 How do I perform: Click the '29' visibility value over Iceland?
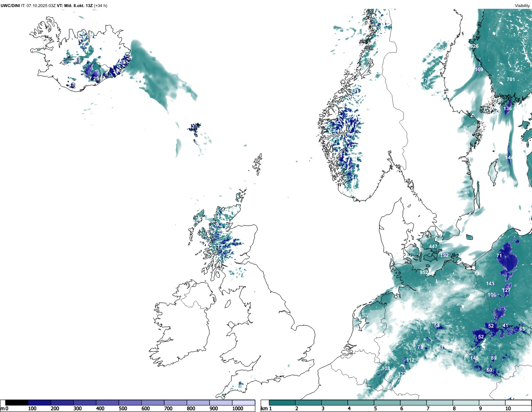click(x=96, y=79)
